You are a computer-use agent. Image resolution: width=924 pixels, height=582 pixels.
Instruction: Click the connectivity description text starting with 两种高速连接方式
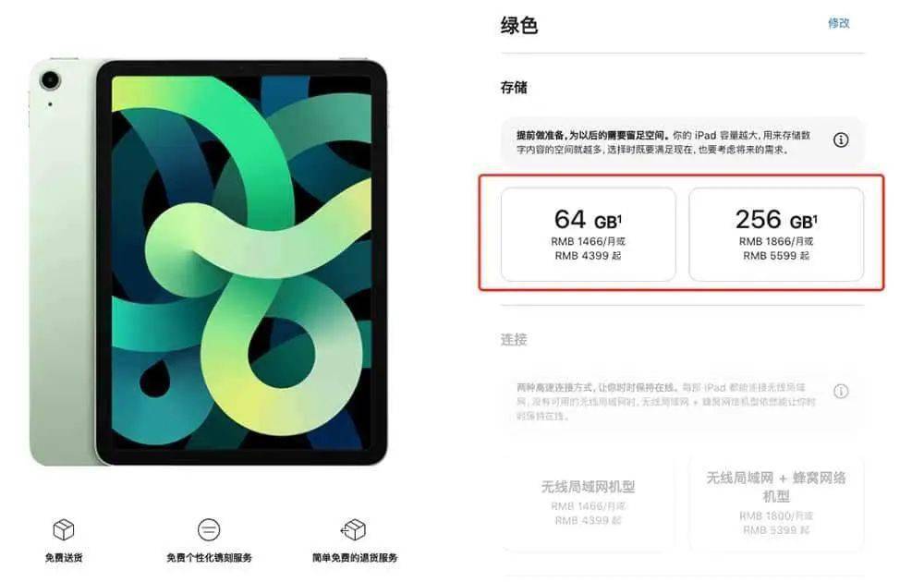pyautogui.click(x=666, y=402)
